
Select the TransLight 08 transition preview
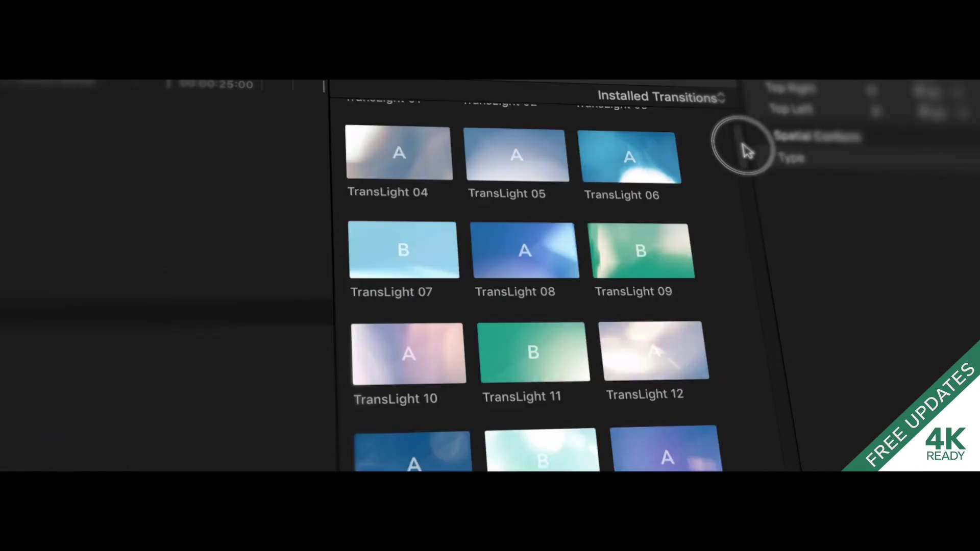pyautogui.click(x=524, y=250)
